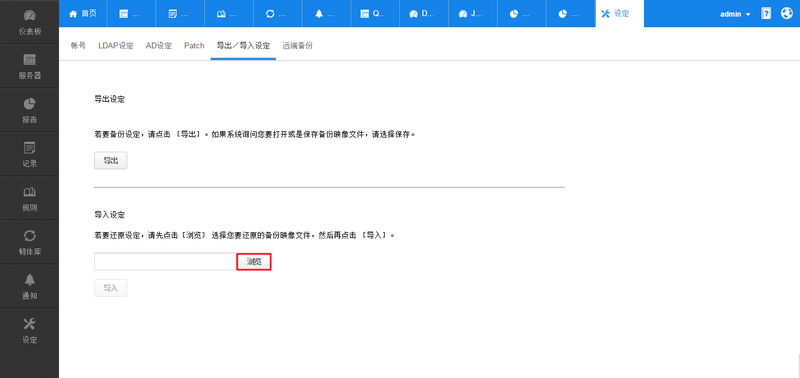Go to the Patch sub-tab
Viewport: 800px width, 378px height.
click(194, 45)
